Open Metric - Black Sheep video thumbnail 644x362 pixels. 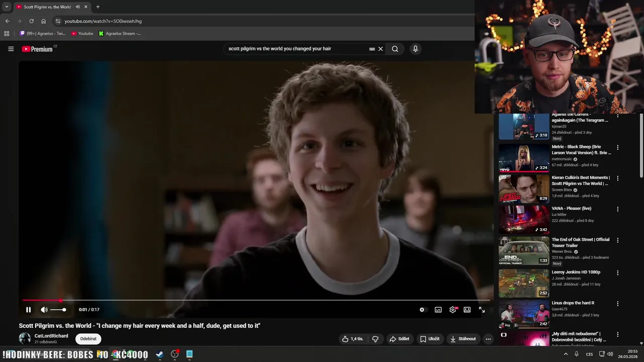pos(524,158)
